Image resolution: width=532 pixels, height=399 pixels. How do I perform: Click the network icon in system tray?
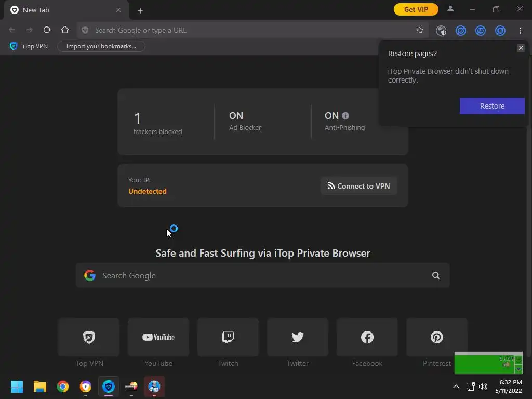pos(470,387)
